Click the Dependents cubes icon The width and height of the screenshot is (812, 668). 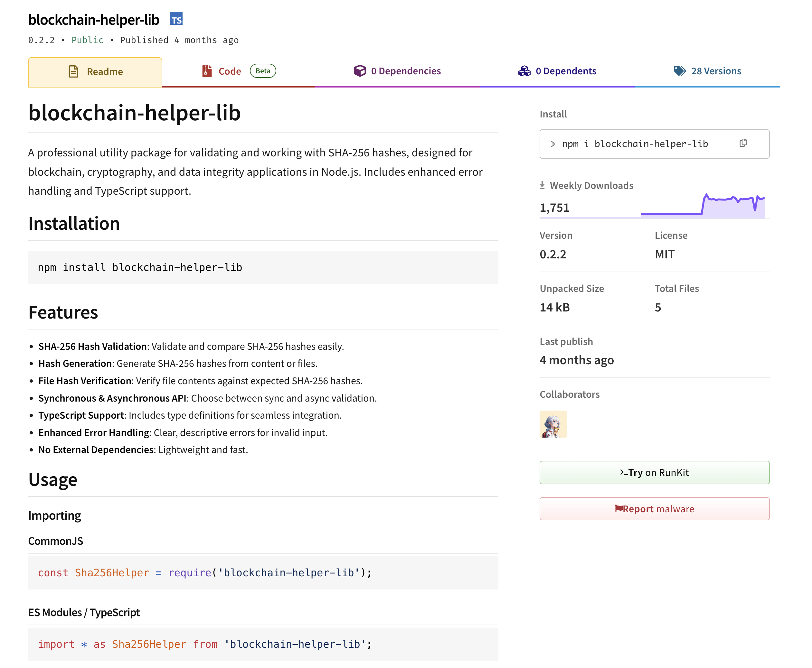pos(524,71)
